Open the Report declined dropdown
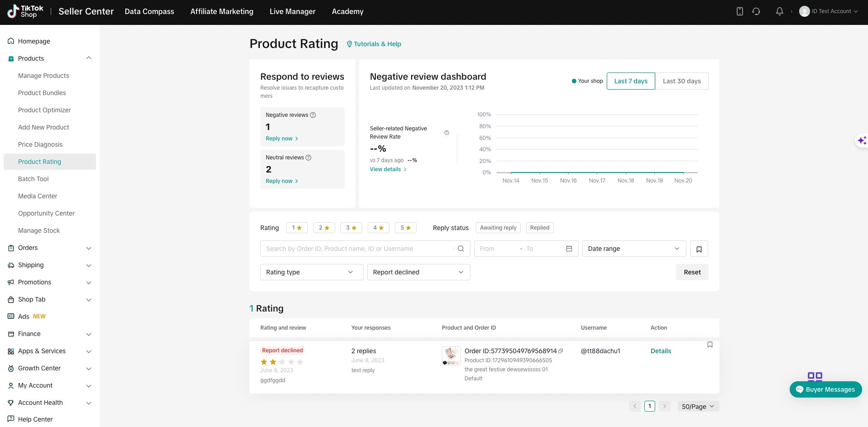 pos(418,272)
